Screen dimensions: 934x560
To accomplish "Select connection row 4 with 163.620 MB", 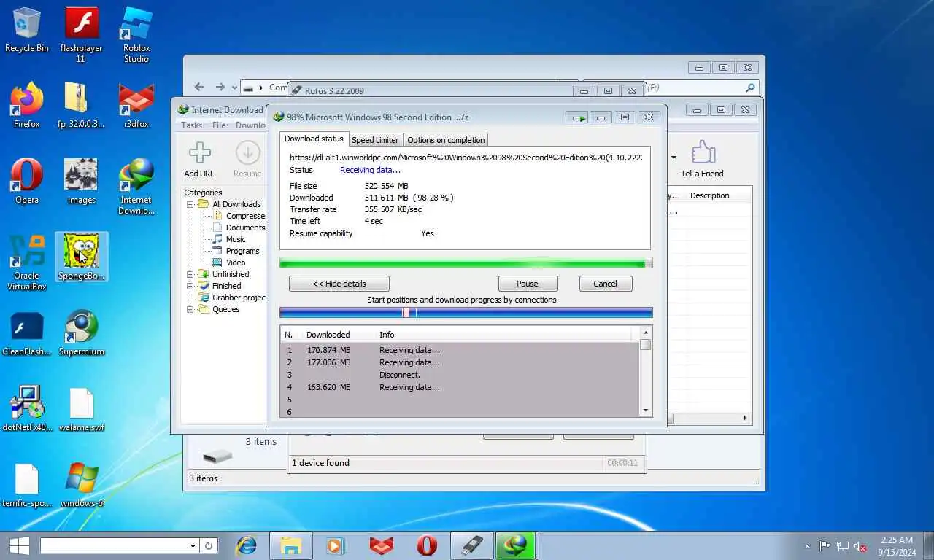I will pos(460,387).
